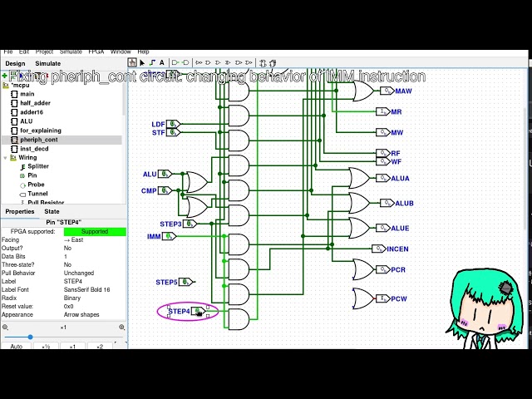Add an OR gate from the toolbar
This screenshot has width=532, height=399.
point(218,63)
